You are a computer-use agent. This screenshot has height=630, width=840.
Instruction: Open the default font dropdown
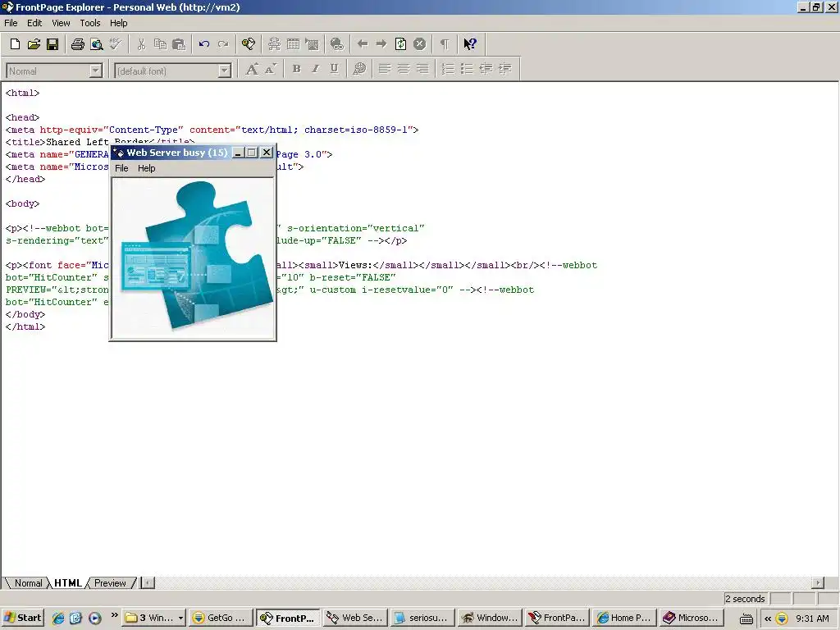tap(225, 71)
